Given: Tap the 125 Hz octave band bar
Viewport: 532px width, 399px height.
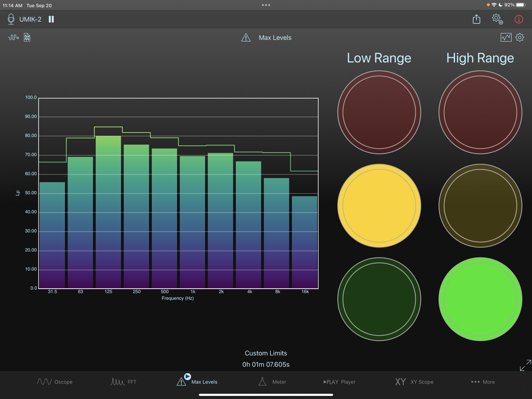Looking at the screenshot, I should click(108, 212).
